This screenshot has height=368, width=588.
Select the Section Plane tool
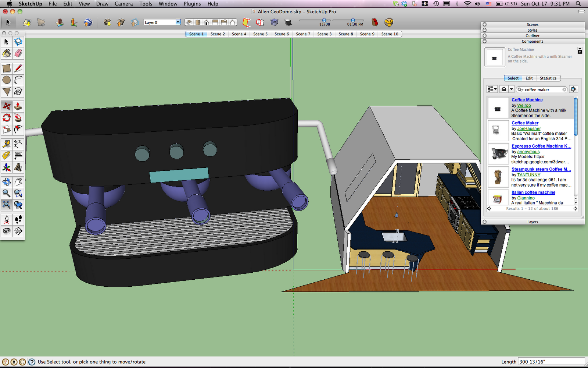coord(18,231)
